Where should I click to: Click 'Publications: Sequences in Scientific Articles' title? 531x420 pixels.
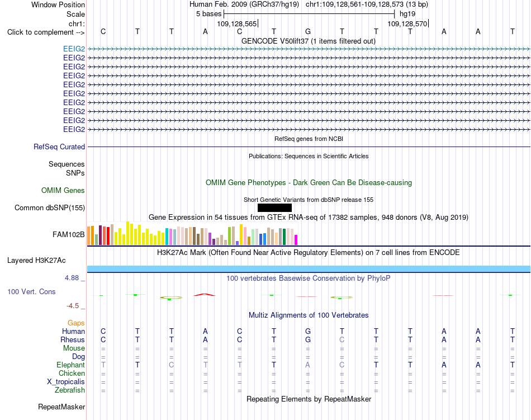pyautogui.click(x=309, y=156)
